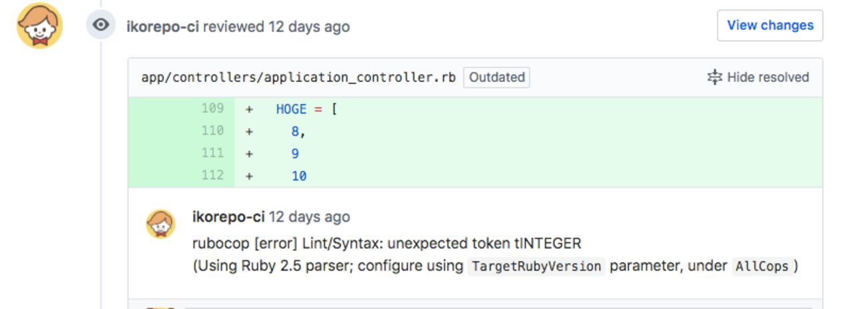Open the comment author's ikorepo-ci name link
The image size is (868, 309).
point(228,218)
